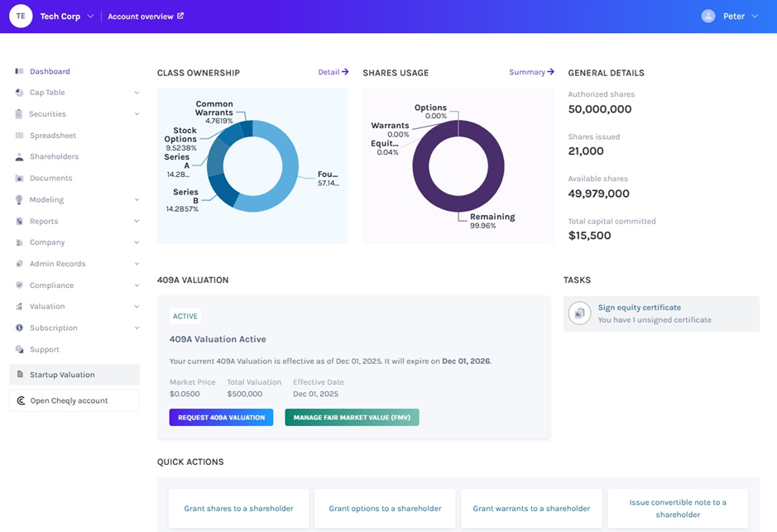Click the equity certificate task icon

point(579,313)
